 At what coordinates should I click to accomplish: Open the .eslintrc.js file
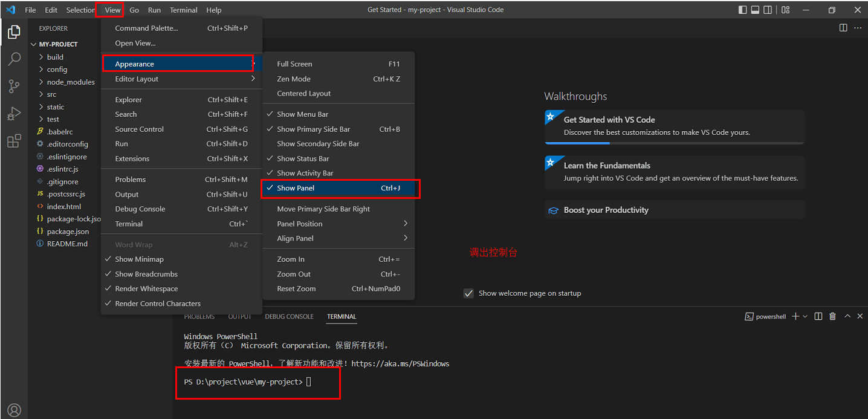click(62, 169)
